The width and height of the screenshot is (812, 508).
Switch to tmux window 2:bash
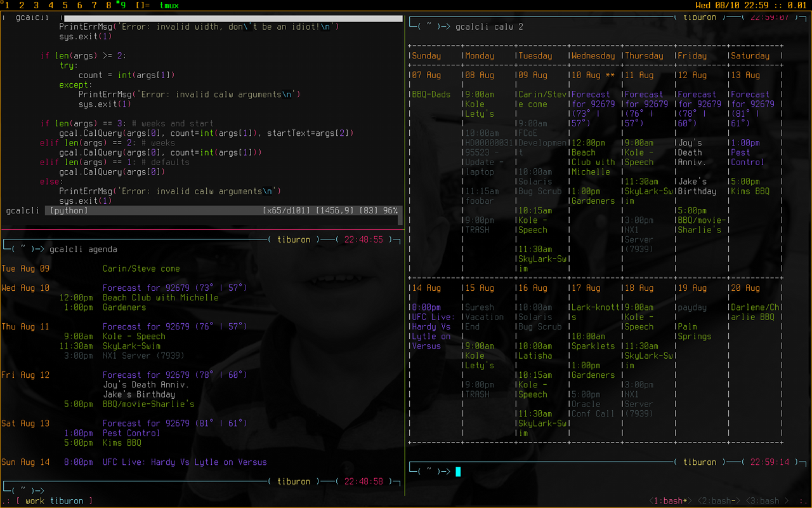(x=720, y=501)
